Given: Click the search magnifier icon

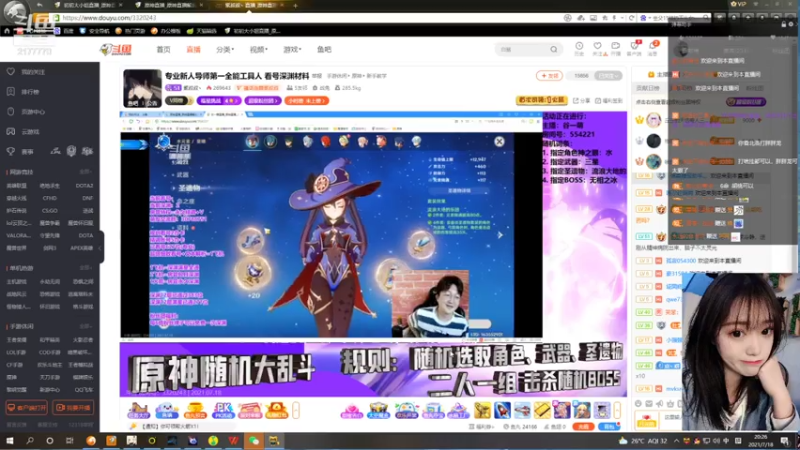Looking at the screenshot, I should point(554,49).
